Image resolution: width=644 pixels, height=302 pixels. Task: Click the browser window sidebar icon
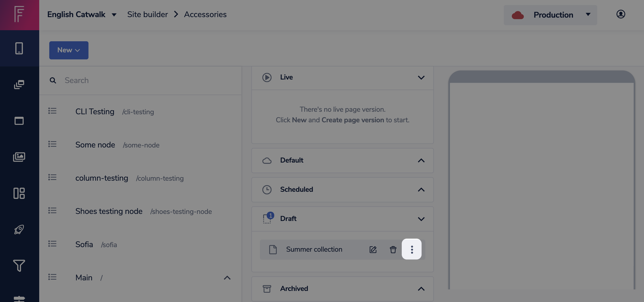point(19,121)
